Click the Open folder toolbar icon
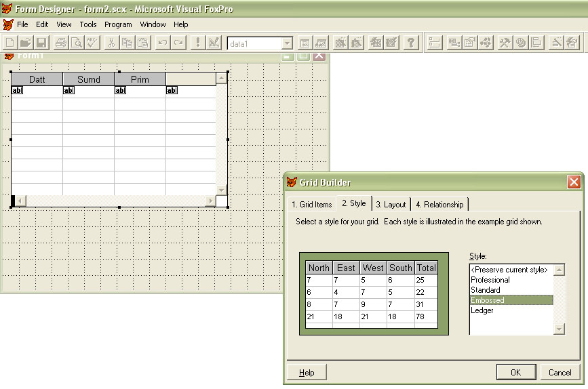The height and width of the screenshot is (389, 588). click(x=26, y=43)
